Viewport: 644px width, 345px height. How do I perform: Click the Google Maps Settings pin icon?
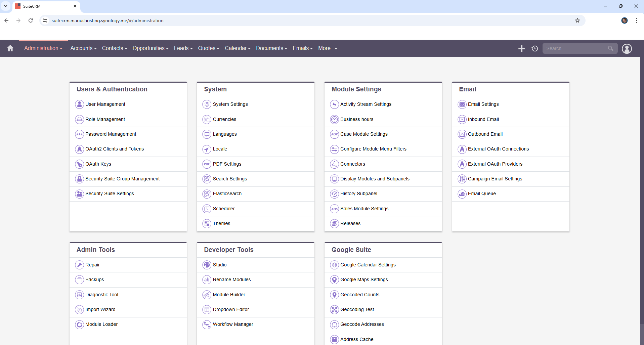334,280
